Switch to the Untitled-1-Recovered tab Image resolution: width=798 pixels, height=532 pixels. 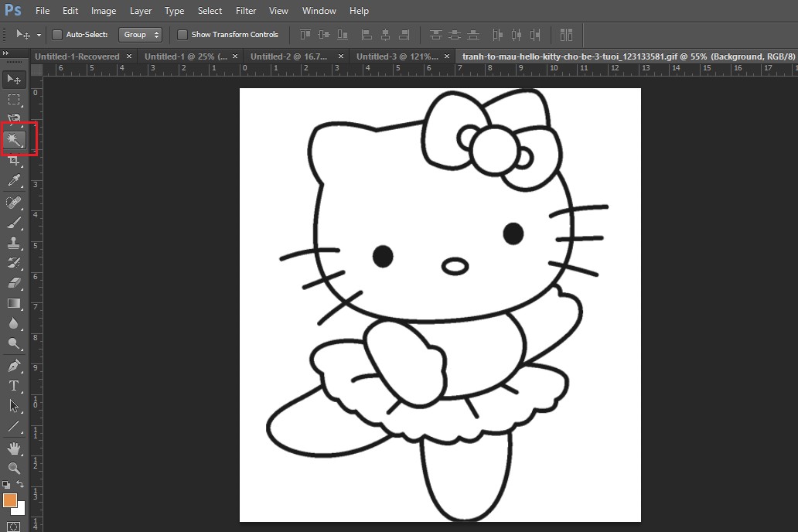point(77,56)
